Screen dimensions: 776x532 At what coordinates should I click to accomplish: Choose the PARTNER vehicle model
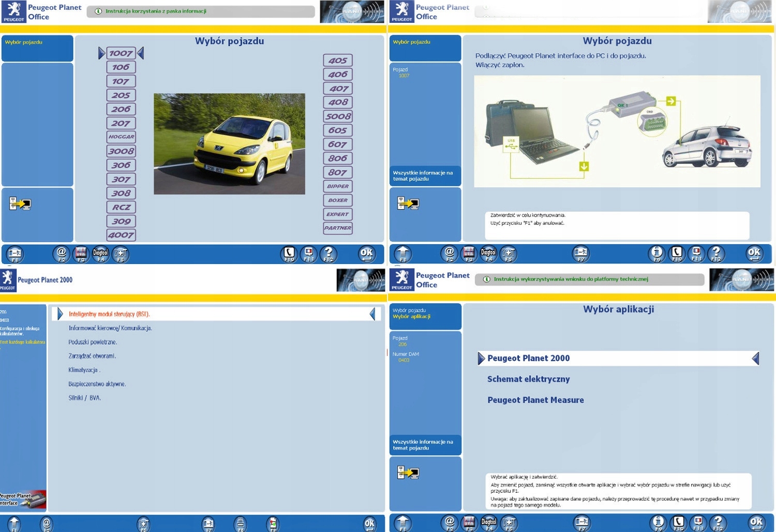coord(338,228)
